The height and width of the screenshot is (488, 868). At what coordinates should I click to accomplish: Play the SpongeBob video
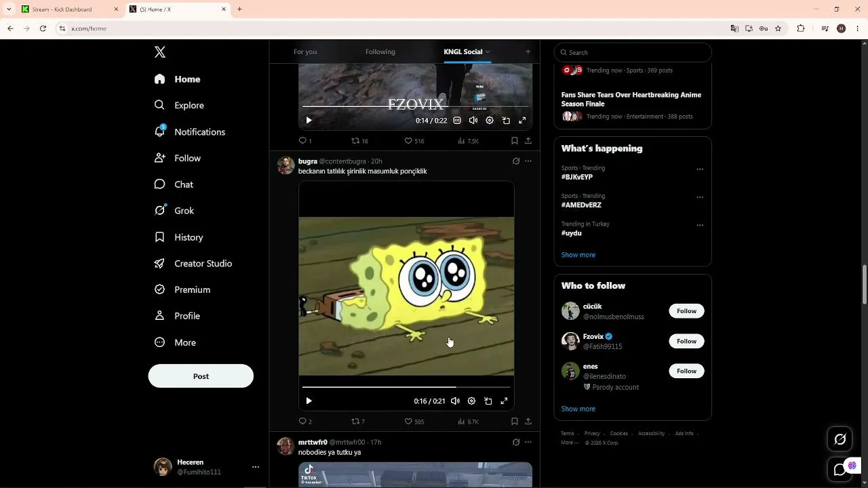(x=309, y=401)
